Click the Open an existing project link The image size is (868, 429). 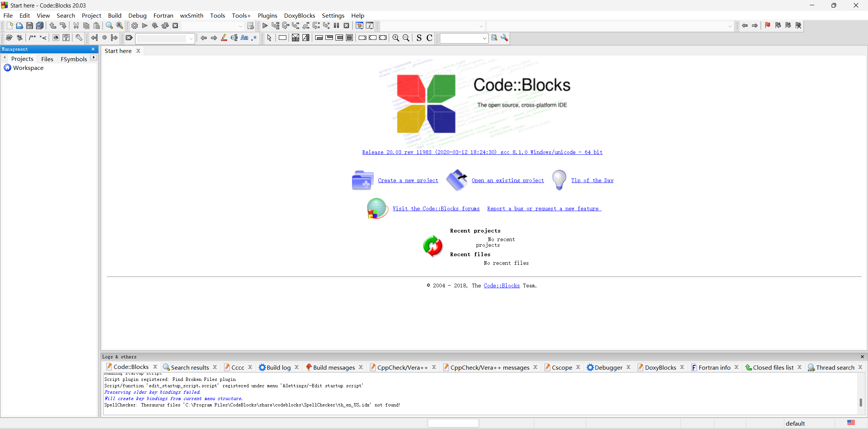[x=508, y=180]
